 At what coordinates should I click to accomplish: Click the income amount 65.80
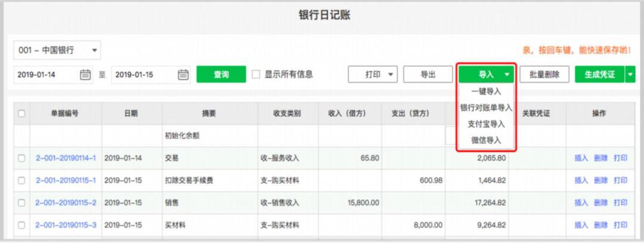[370, 158]
